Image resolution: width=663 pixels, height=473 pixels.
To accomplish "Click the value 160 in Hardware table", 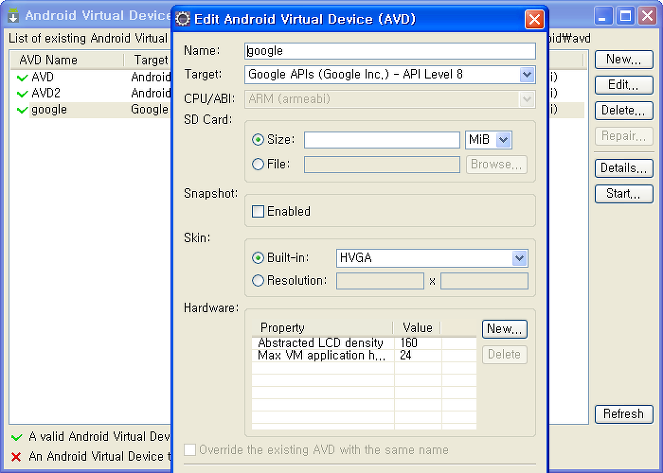I will (408, 343).
